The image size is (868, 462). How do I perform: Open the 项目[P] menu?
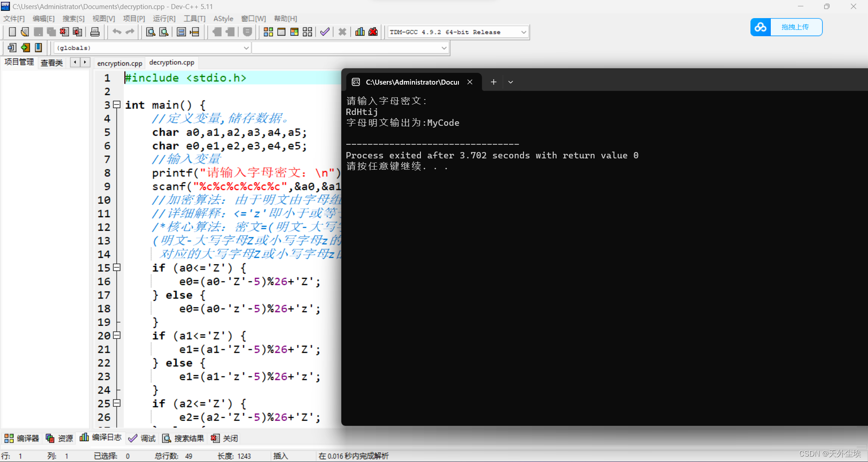[x=134, y=19]
